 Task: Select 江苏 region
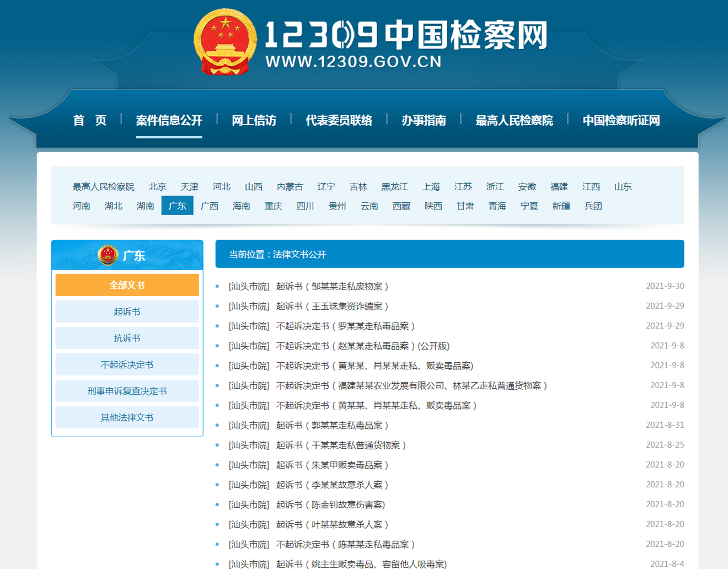463,187
